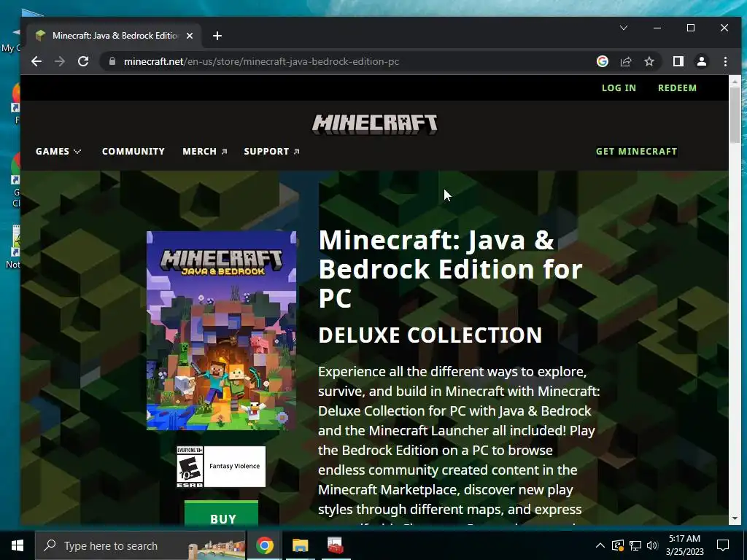Open Chrome from the taskbar
The width and height of the screenshot is (747, 560).
[x=264, y=545]
